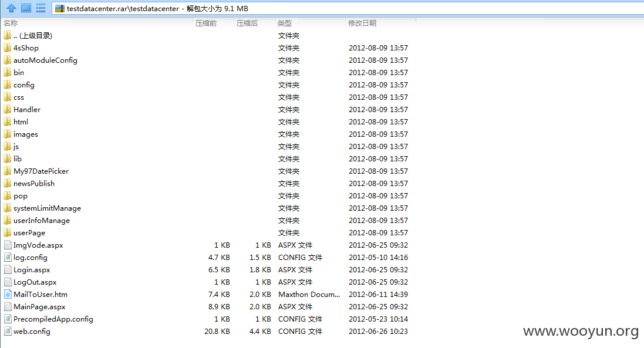
Task: Select the config folder icon
Action: coord(8,85)
